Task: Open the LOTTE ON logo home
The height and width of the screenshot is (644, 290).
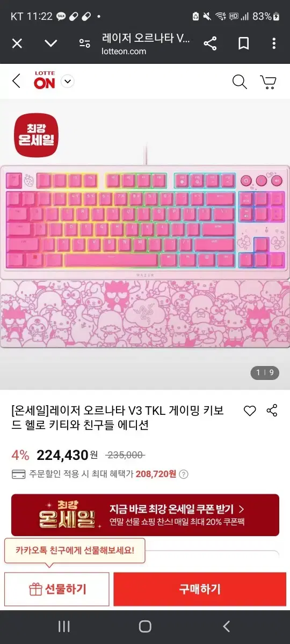Action: (45, 81)
